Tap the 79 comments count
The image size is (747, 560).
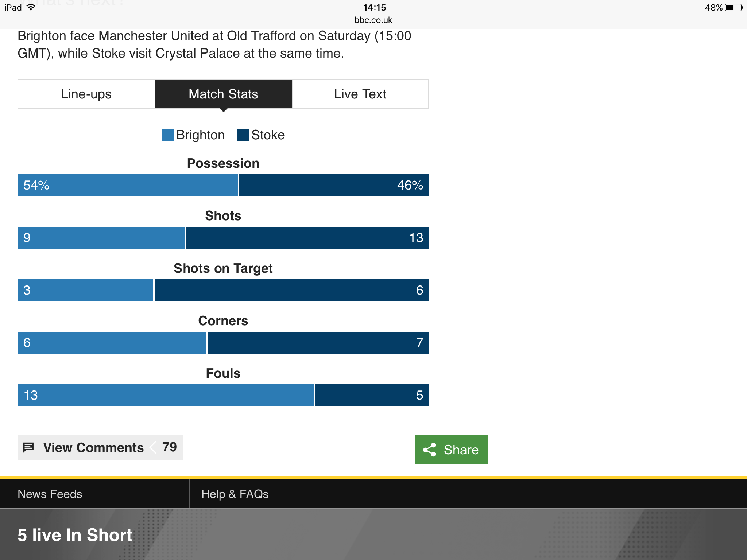[170, 447]
